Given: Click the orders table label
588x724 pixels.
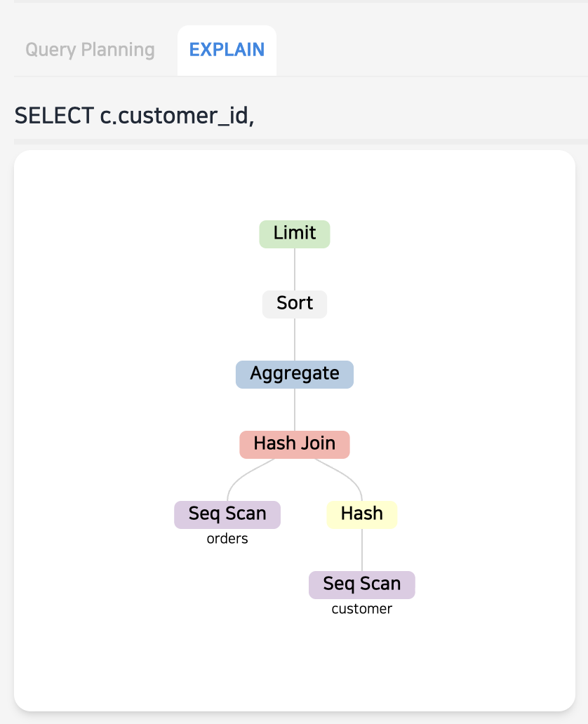Looking at the screenshot, I should tap(227, 539).
